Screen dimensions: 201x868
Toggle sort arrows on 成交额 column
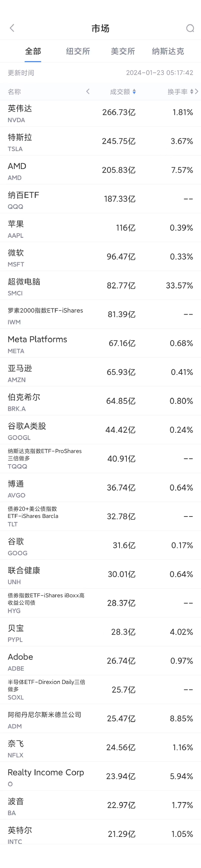click(134, 92)
